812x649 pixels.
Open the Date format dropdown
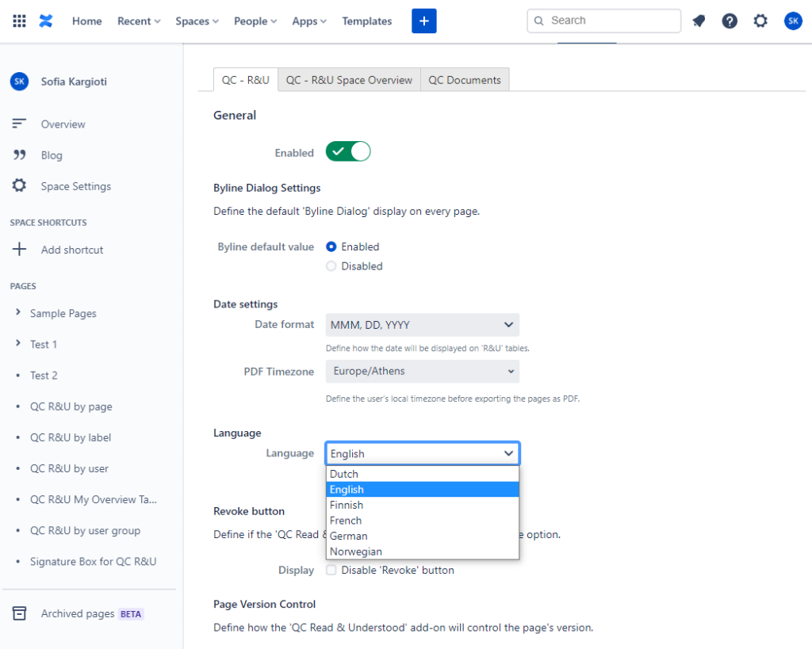(422, 325)
